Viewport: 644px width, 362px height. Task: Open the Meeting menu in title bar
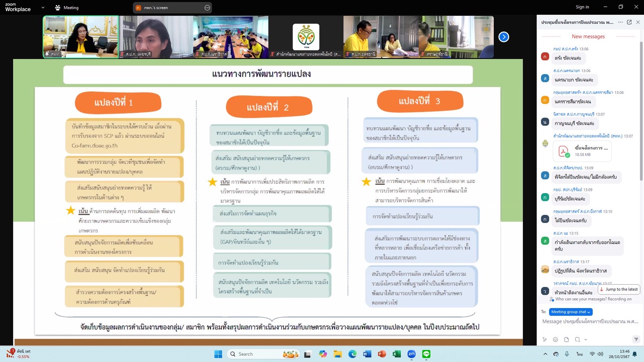click(67, 8)
